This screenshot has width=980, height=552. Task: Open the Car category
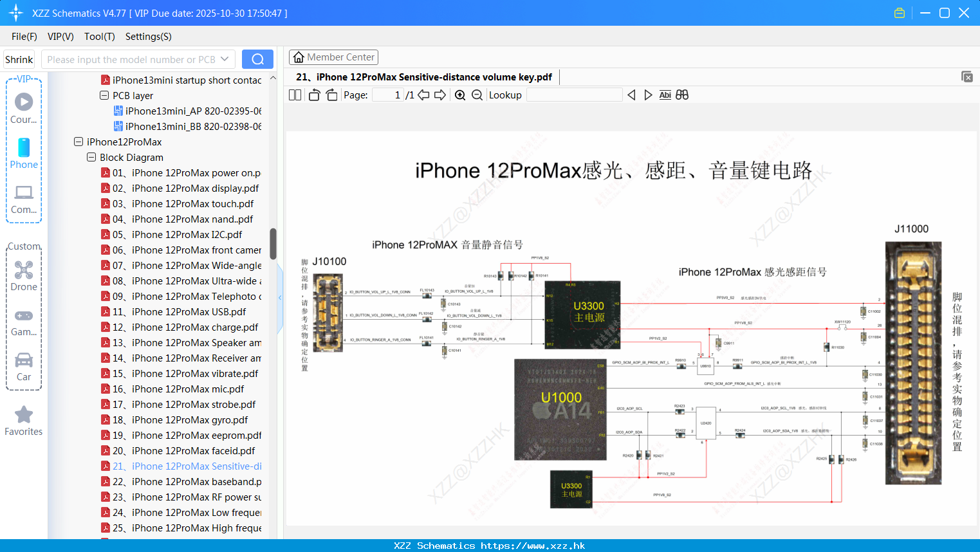(x=24, y=367)
